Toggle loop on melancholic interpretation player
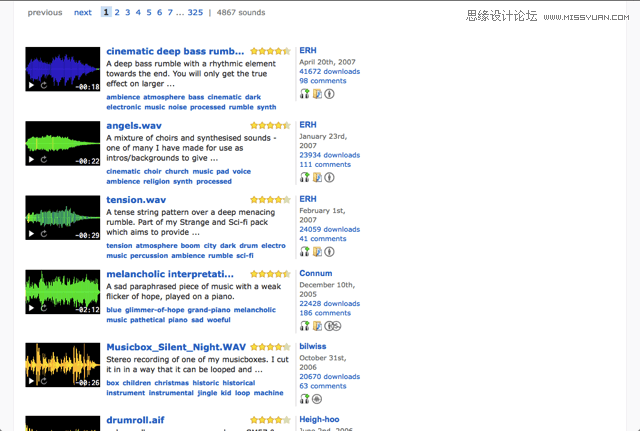 click(44, 308)
